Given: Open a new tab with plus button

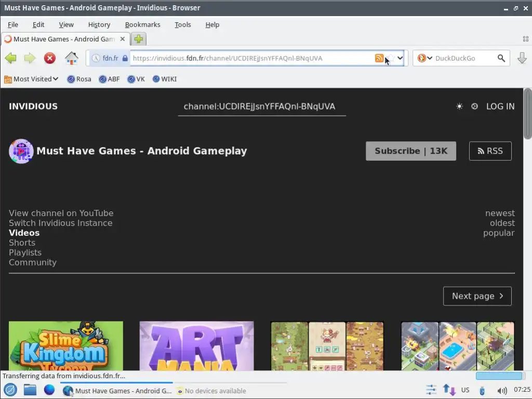Looking at the screenshot, I should tap(138, 39).
